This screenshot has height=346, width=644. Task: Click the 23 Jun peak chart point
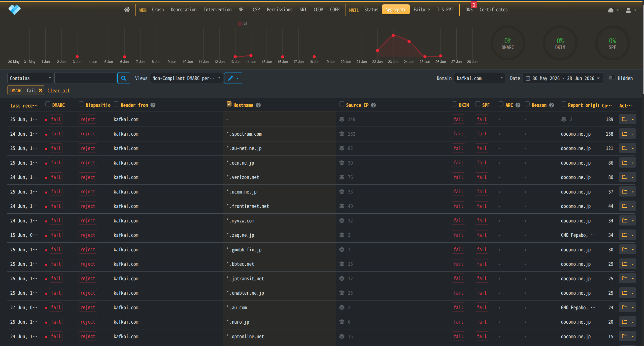(x=393, y=35)
